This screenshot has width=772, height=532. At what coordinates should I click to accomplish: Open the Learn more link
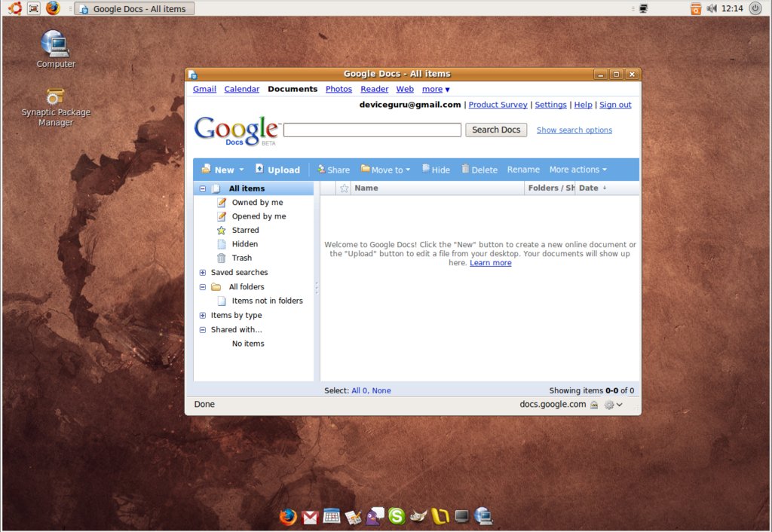[x=490, y=263]
